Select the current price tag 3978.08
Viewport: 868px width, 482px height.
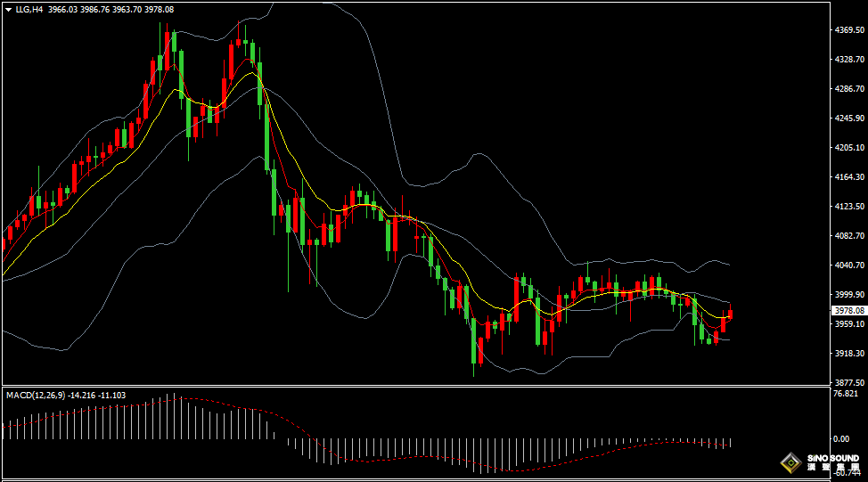coord(848,310)
